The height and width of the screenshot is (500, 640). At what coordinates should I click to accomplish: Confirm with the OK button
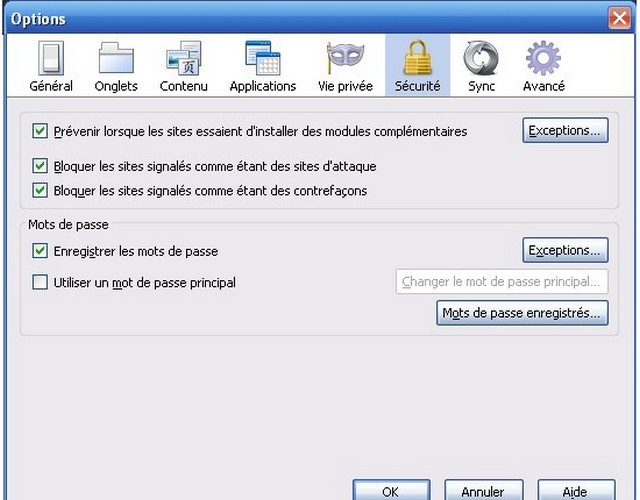click(x=391, y=490)
